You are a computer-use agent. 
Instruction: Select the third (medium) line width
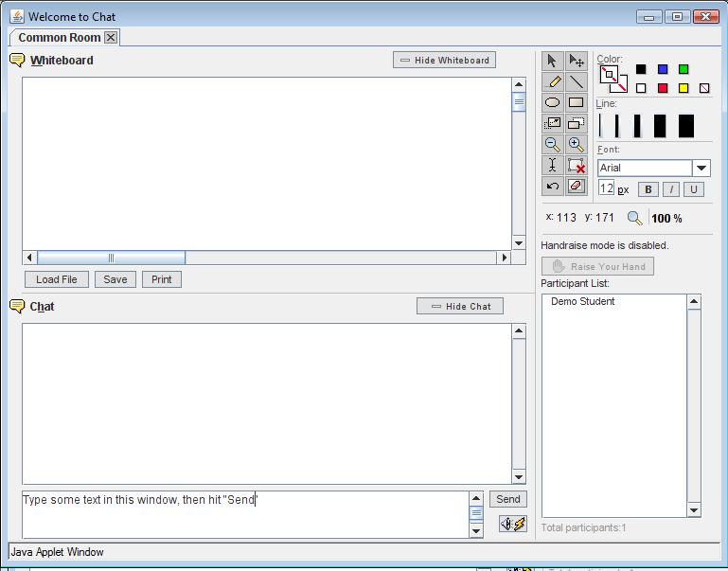(637, 126)
